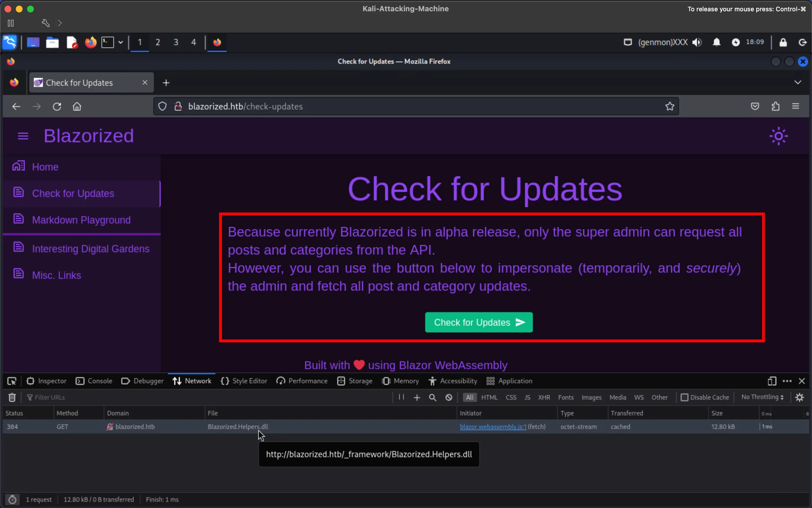Open the request blocking icon
This screenshot has height=508, width=812.
pos(449,397)
